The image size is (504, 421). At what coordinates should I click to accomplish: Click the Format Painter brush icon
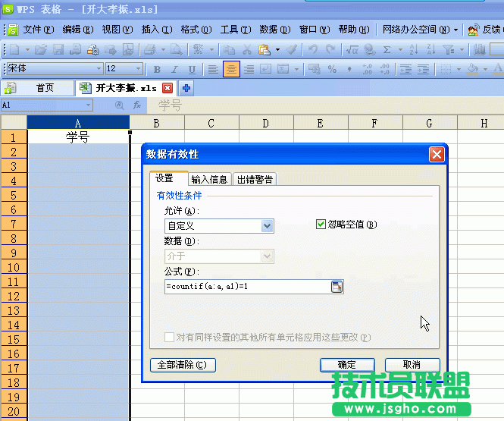(292, 49)
